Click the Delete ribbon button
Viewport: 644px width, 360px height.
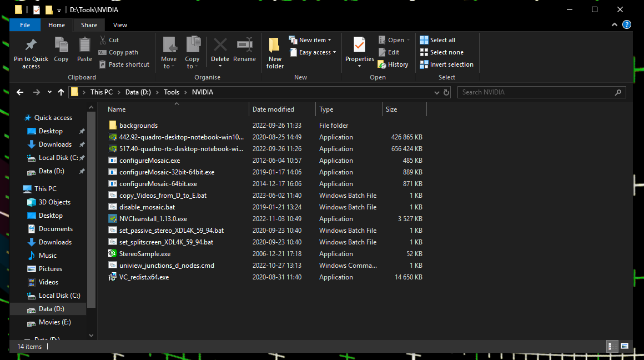coord(220,53)
